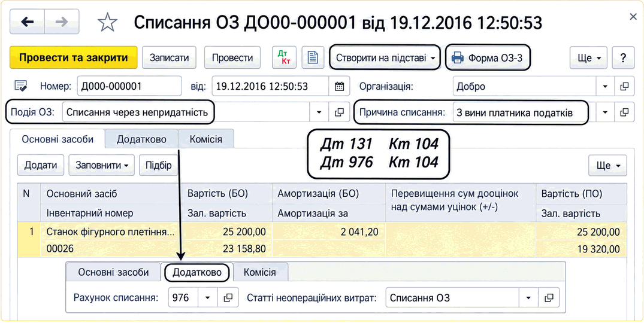The width and height of the screenshot is (644, 323).
Task: Select the lower Комісія tab
Action: pos(260,272)
